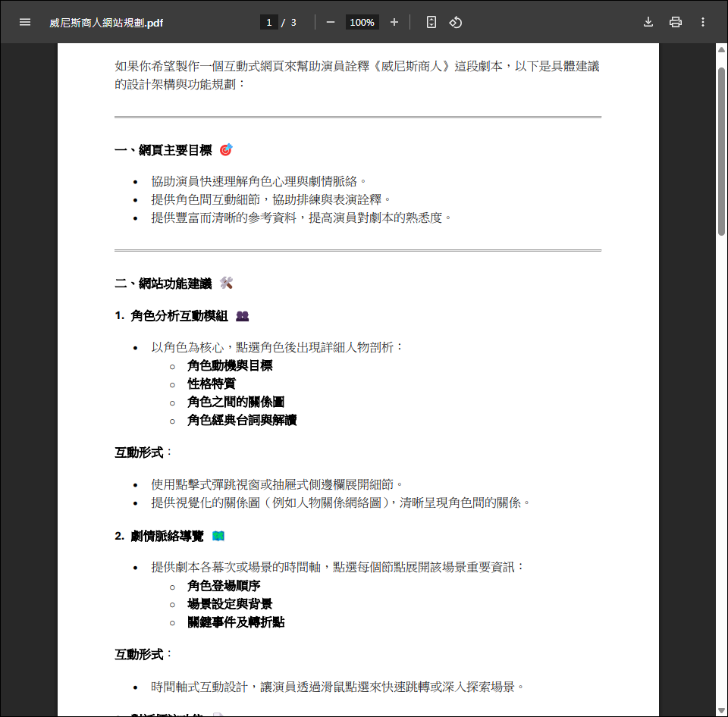Click the people emoji beside 角色分析互動模組
728x717 pixels.
tap(243, 316)
